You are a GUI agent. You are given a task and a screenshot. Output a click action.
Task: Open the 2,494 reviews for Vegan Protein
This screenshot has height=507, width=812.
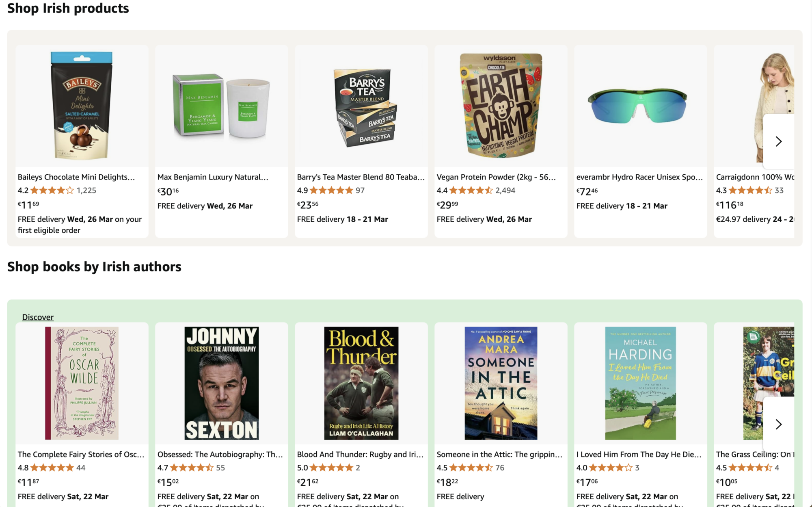tap(505, 190)
